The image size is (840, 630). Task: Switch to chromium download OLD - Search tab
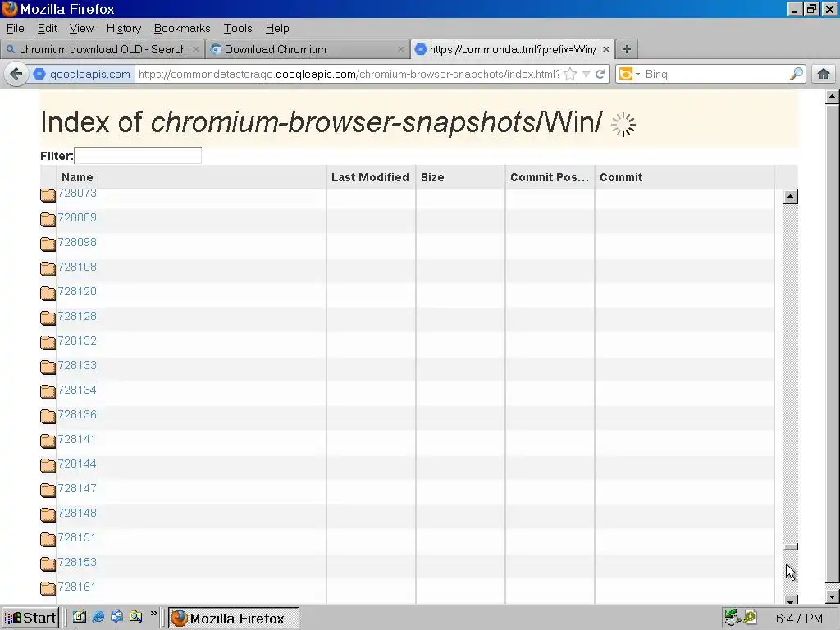[103, 49]
